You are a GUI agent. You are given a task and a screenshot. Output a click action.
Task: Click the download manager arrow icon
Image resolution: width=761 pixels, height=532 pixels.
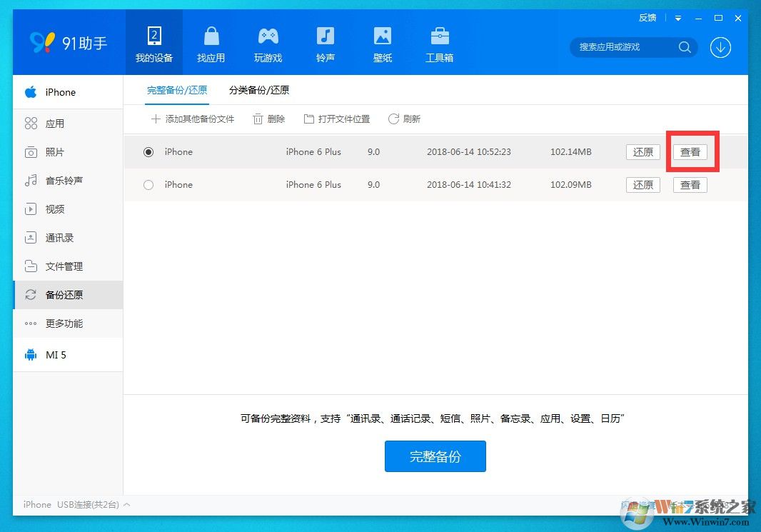tap(720, 47)
